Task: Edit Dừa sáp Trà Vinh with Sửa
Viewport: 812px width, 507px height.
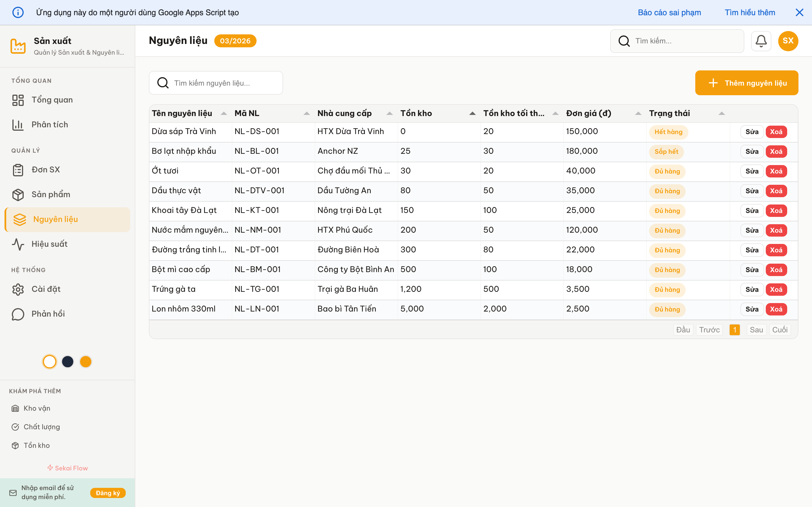Action: coord(752,132)
